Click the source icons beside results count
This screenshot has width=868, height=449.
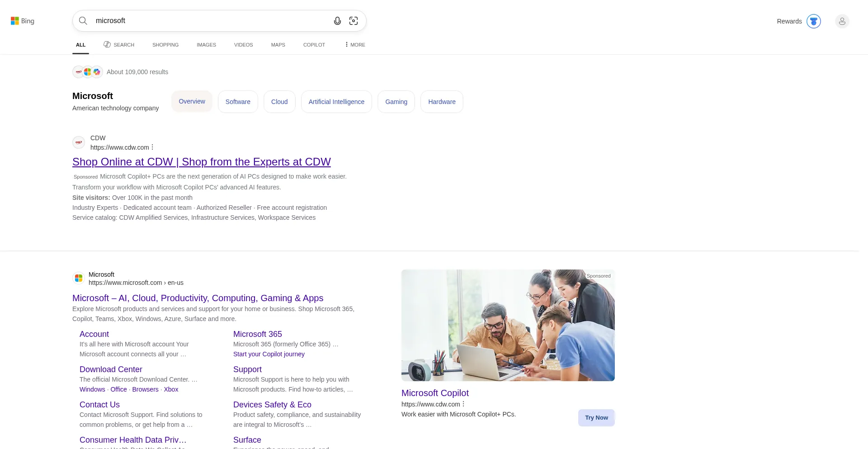[88, 72]
